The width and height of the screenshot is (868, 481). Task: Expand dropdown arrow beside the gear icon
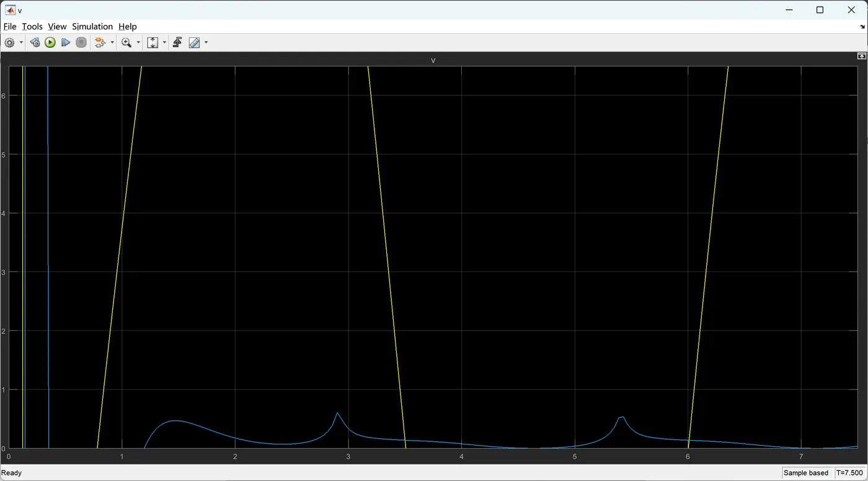click(21, 43)
